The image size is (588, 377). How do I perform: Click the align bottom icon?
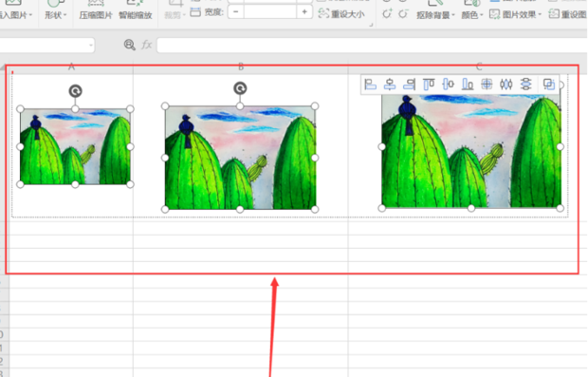(468, 85)
